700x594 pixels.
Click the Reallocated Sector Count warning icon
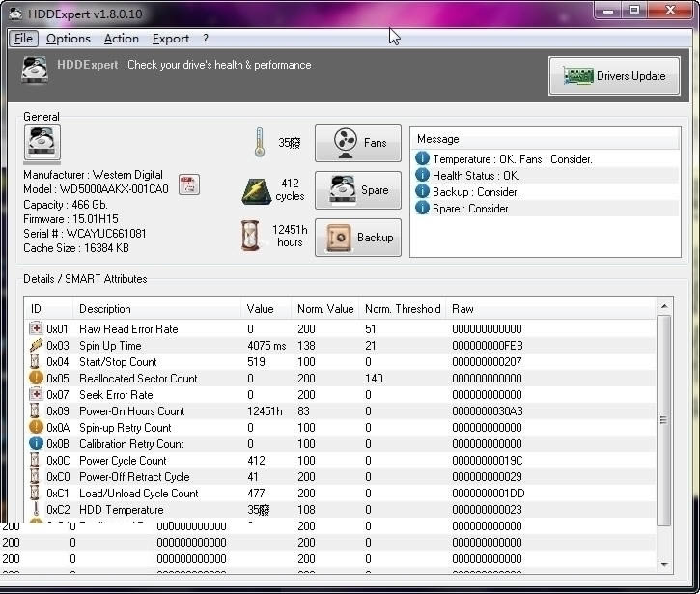[37, 379]
